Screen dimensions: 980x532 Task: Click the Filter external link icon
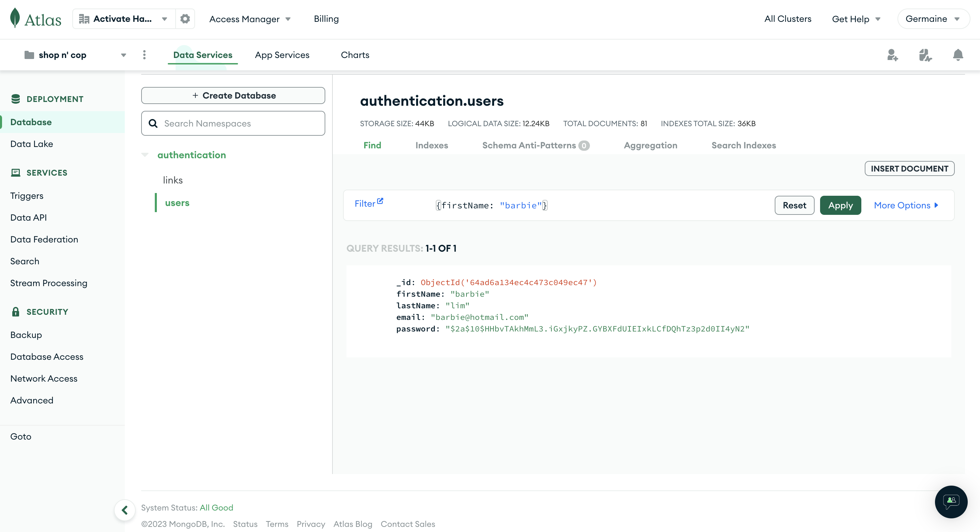[380, 201]
